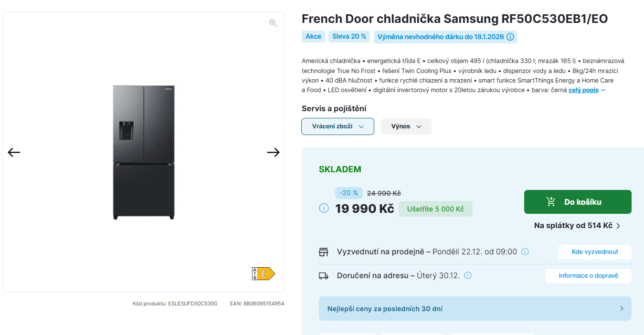Expand celý popis to read full description
This screenshot has width=644, height=335.
pos(583,90)
